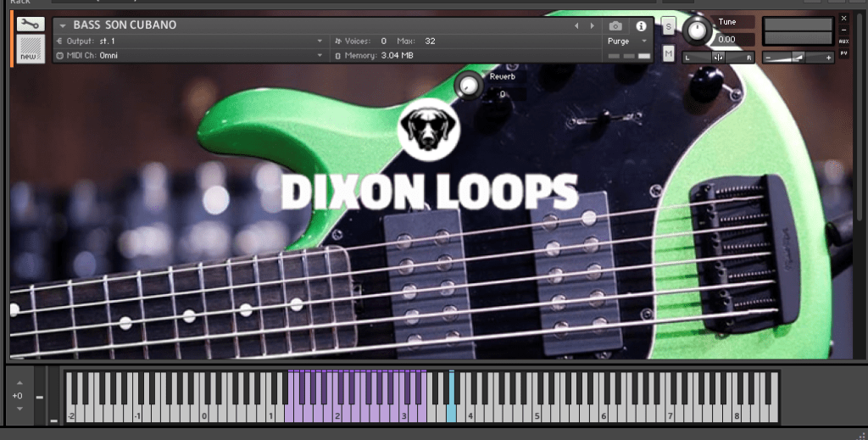Expand the Purge dropdown menu
This screenshot has width=868, height=440.
point(629,41)
